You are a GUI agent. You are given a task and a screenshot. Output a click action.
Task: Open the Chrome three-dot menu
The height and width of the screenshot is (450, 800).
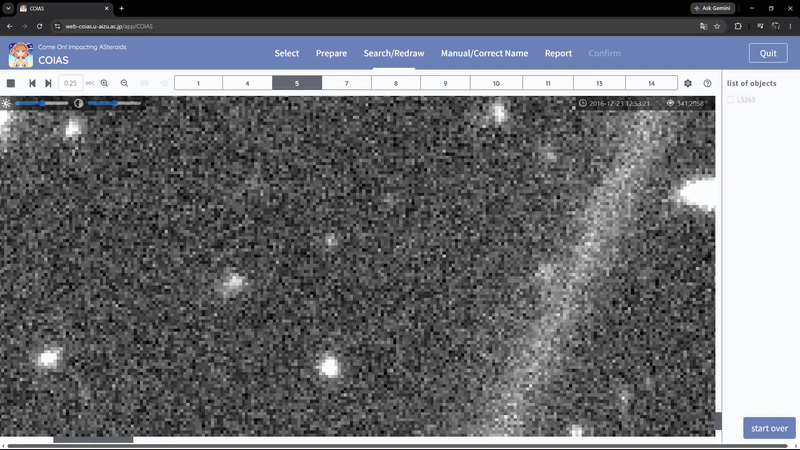[x=790, y=26]
